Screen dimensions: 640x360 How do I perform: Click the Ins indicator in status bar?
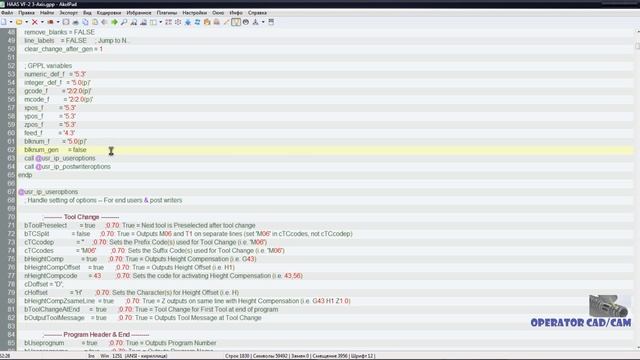tap(91, 356)
